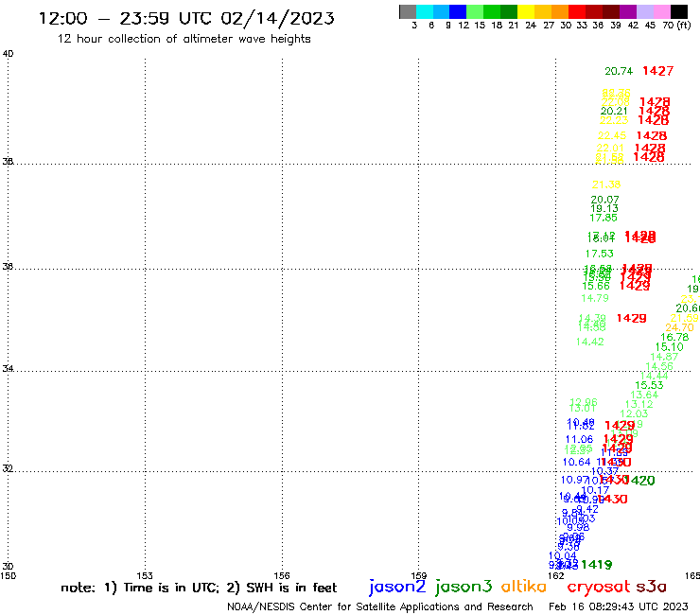Screen dimensions: 700x615
Task: Click the 14.42 wave height value
Action: pos(590,342)
